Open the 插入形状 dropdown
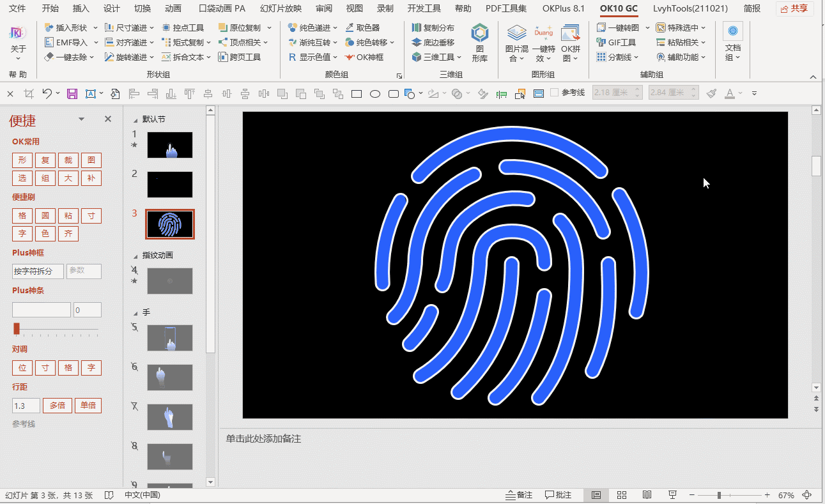This screenshot has height=504, width=825. click(96, 28)
